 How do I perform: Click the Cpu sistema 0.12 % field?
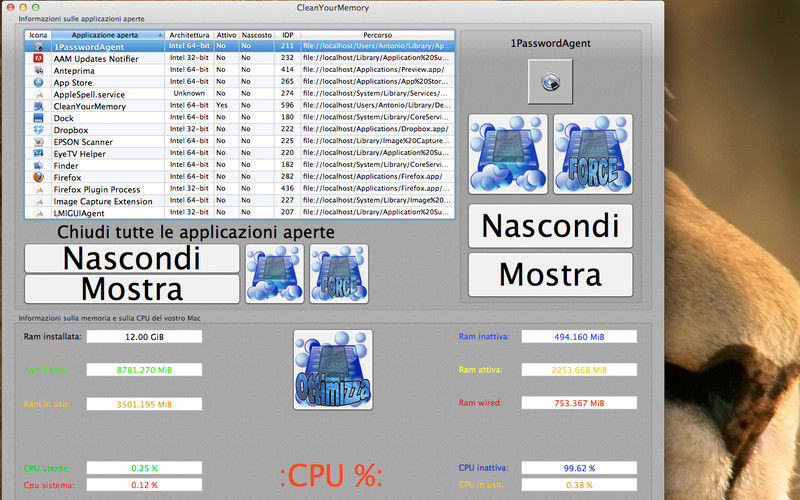144,485
